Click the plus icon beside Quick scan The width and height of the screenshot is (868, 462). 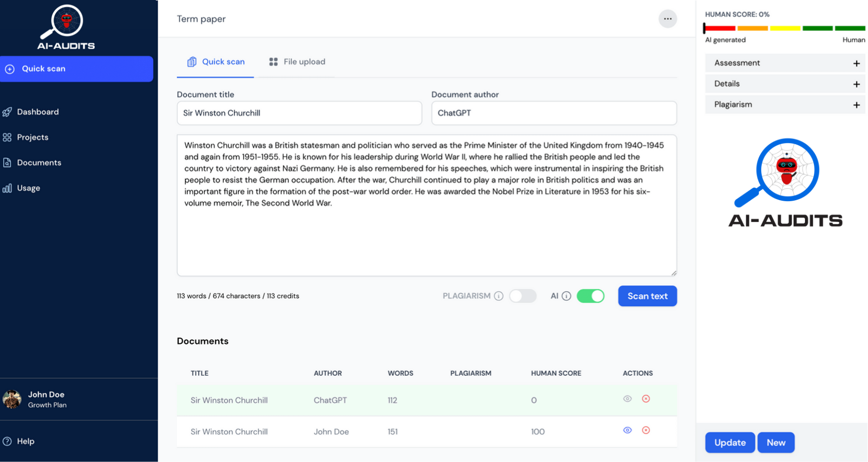[10, 69]
